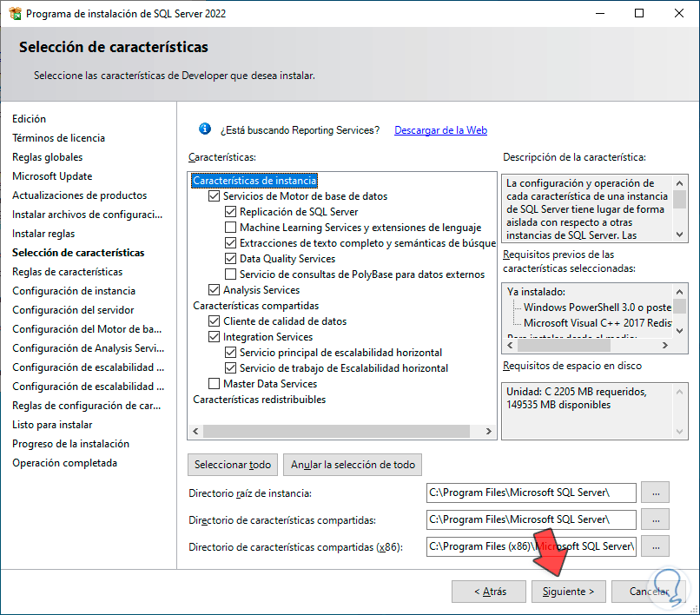The image size is (700, 615).
Task: Click the prerequisites horizontal scrollbar thumb
Action: click(x=565, y=345)
